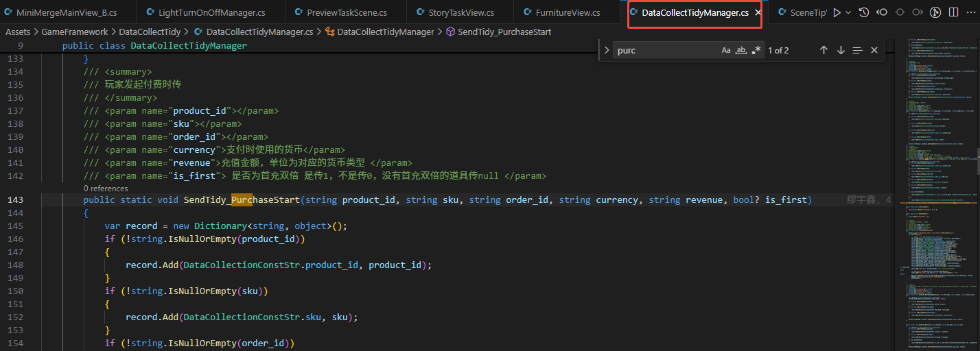The height and width of the screenshot is (351, 980).
Task: Click the "0 references" code lens link
Action: (106, 188)
